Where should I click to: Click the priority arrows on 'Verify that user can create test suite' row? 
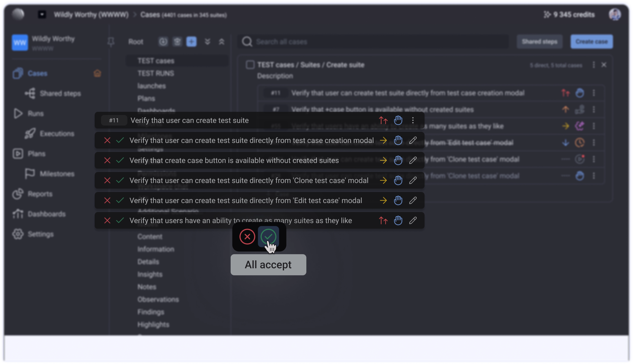click(x=383, y=120)
